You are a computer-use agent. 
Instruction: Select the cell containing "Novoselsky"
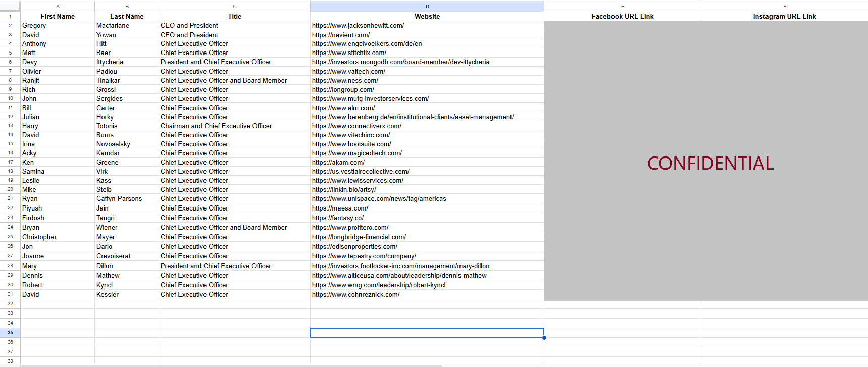tap(127, 144)
